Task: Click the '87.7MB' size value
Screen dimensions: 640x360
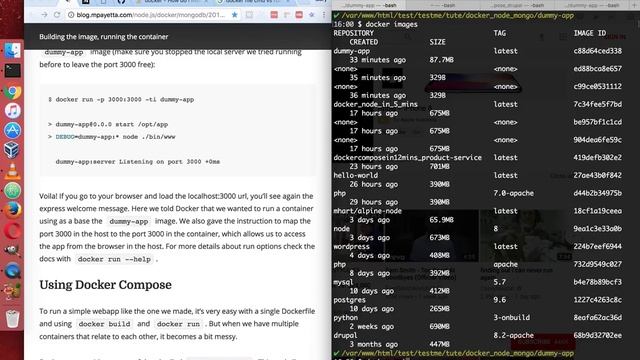Action: (441, 60)
